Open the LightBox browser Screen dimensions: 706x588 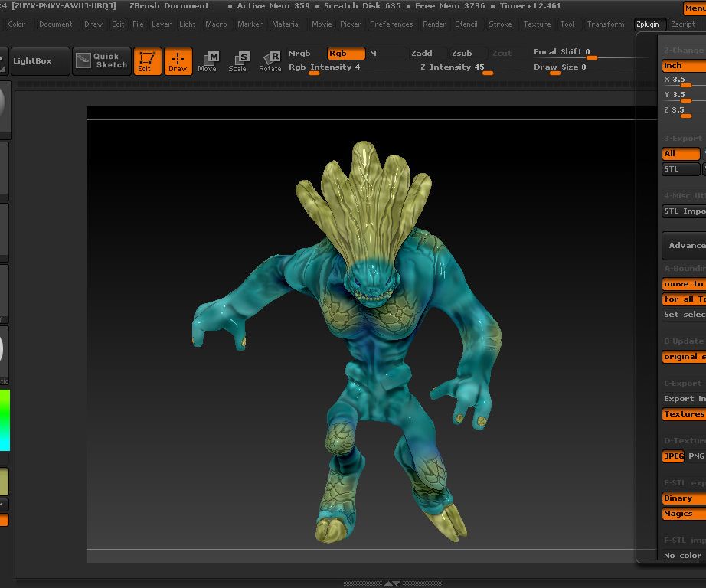(40, 61)
